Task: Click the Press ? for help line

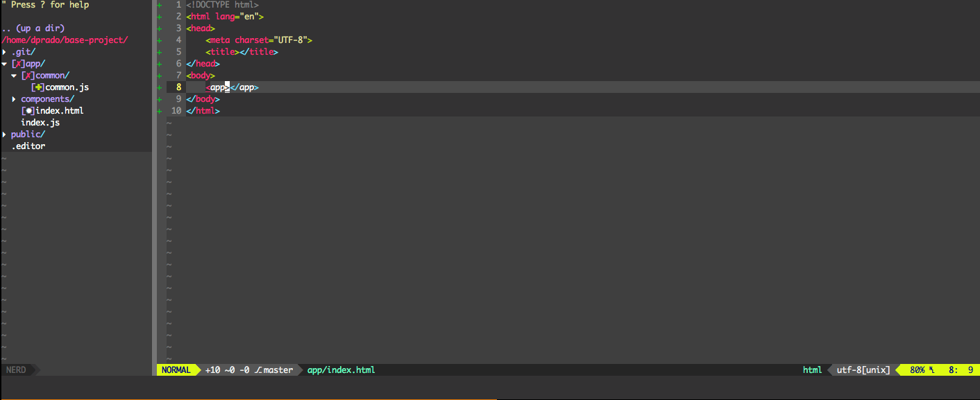Action: pyautogui.click(x=45, y=5)
